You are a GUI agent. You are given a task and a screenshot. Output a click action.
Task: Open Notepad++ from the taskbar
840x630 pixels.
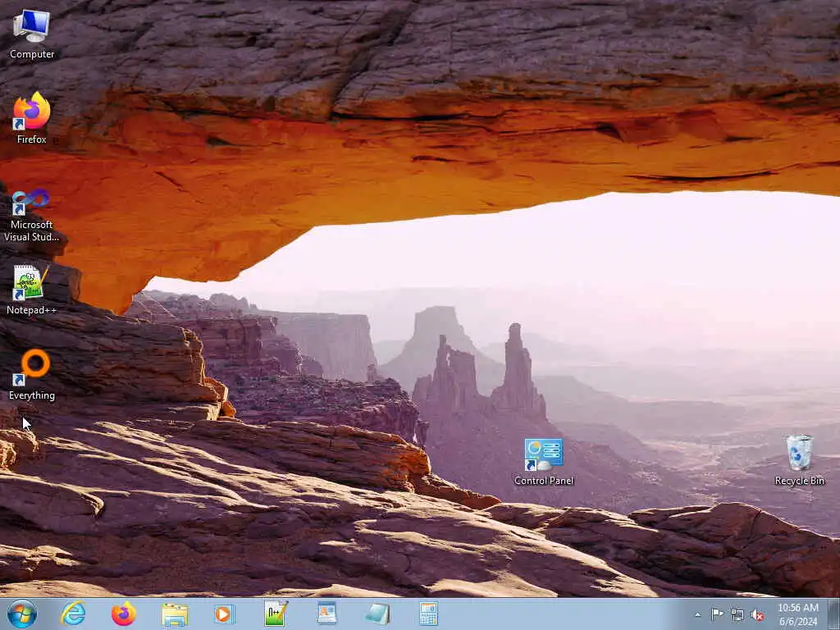(x=276, y=614)
